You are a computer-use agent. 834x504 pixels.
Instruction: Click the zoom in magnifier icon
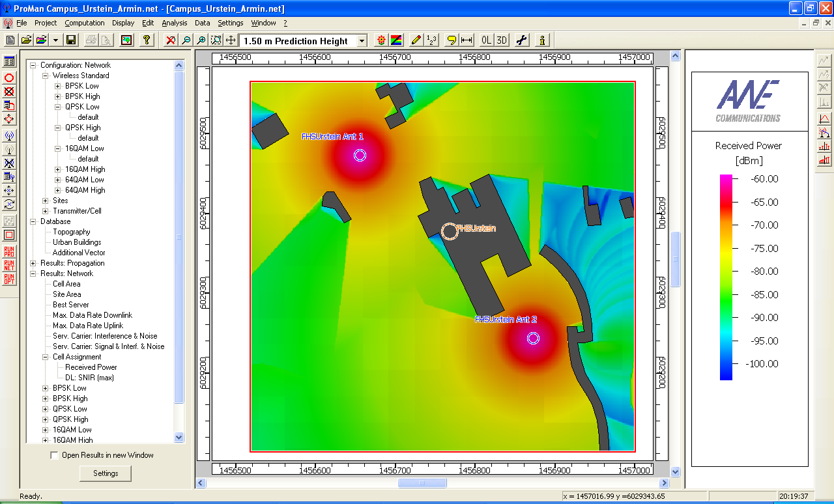pyautogui.click(x=201, y=40)
